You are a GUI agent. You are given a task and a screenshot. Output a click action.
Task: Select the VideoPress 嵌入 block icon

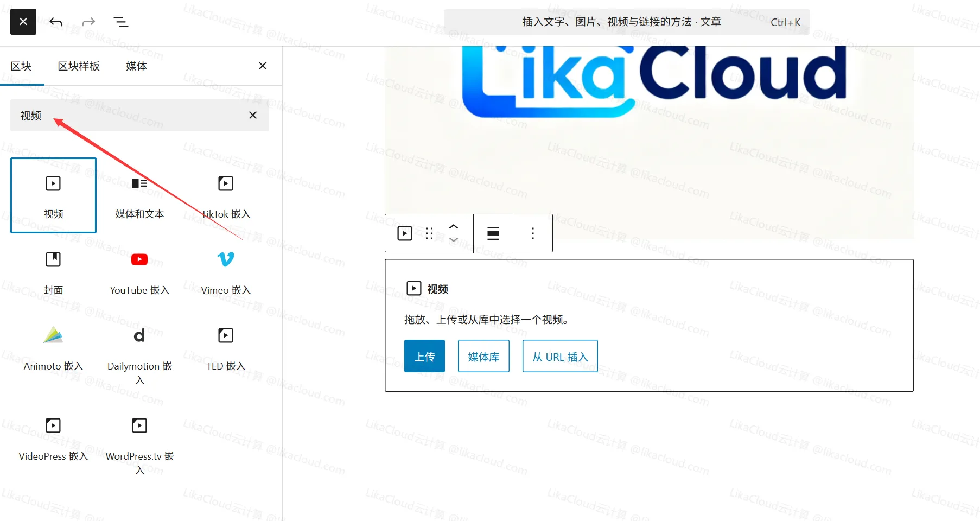click(x=53, y=425)
